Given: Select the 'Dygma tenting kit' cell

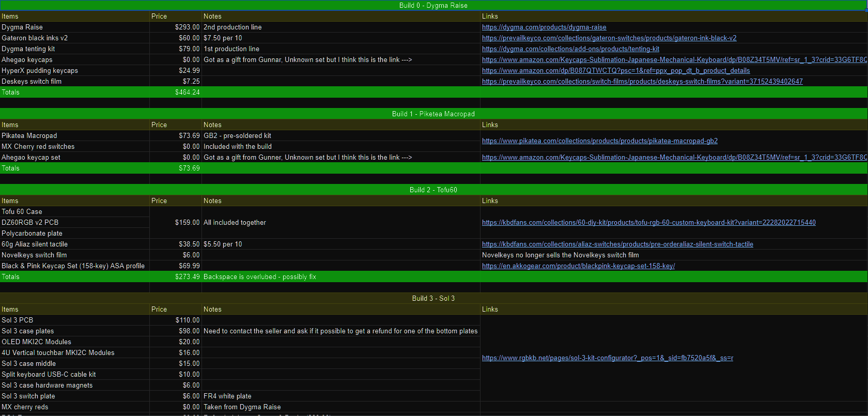Looking at the screenshot, I should coord(75,49).
